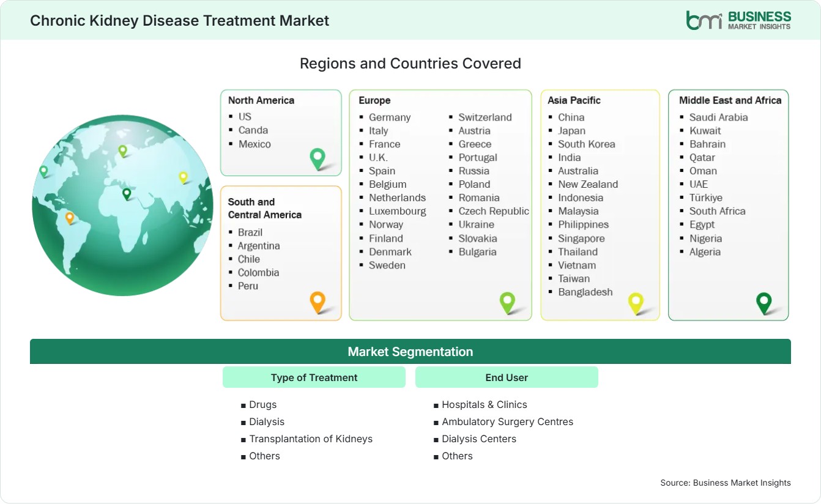821x504 pixels.
Task: Click Bangladesh in Asia Pacific list
Action: click(585, 292)
